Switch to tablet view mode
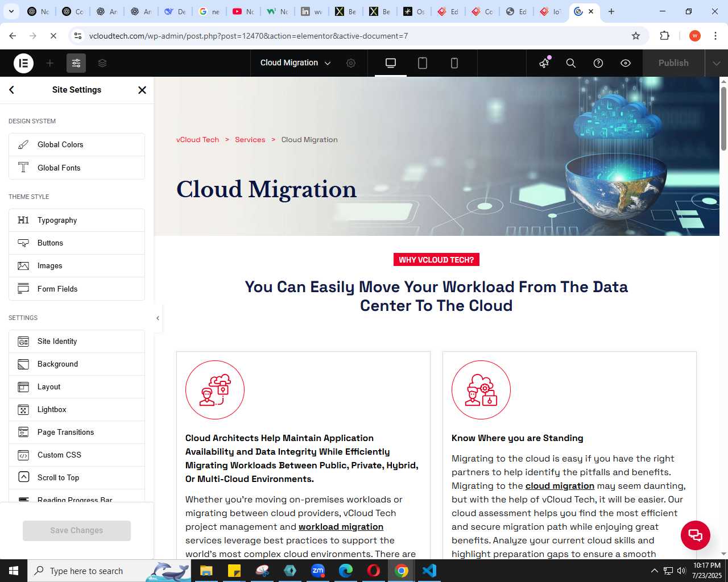Screen dimensions: 728x582 point(423,63)
